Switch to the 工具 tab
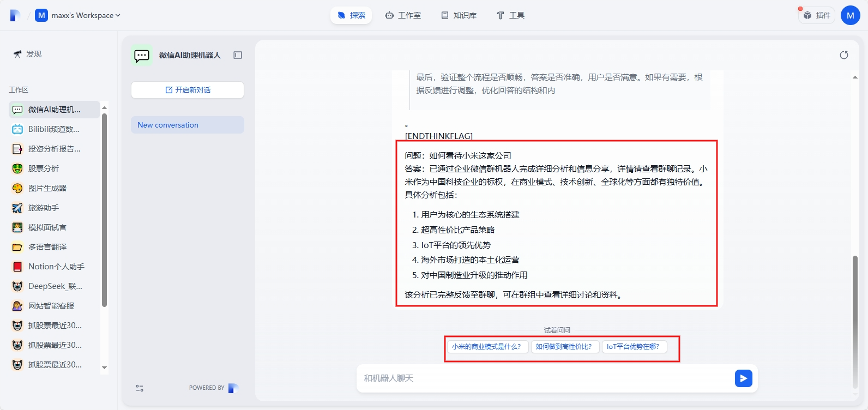The width and height of the screenshot is (868, 410). [510, 15]
